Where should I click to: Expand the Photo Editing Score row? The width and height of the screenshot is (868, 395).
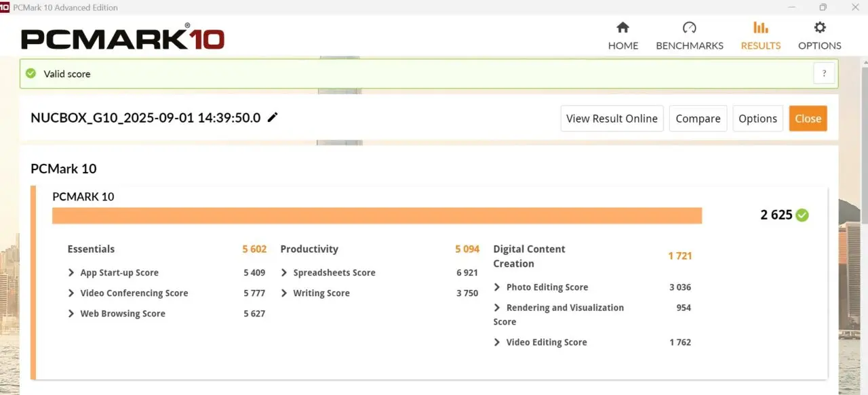[497, 287]
